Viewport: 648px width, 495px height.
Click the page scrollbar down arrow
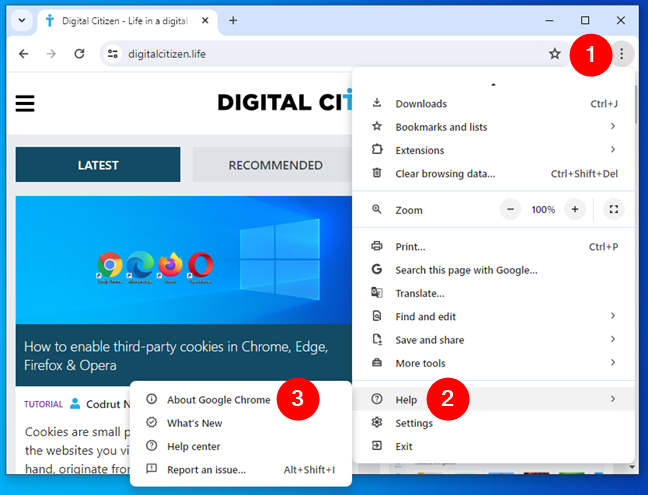(x=632, y=467)
